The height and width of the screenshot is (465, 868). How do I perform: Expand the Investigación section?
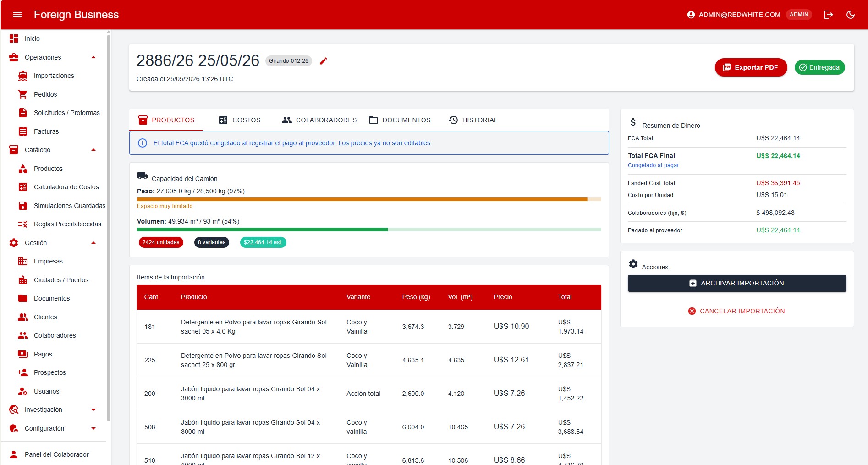point(93,410)
